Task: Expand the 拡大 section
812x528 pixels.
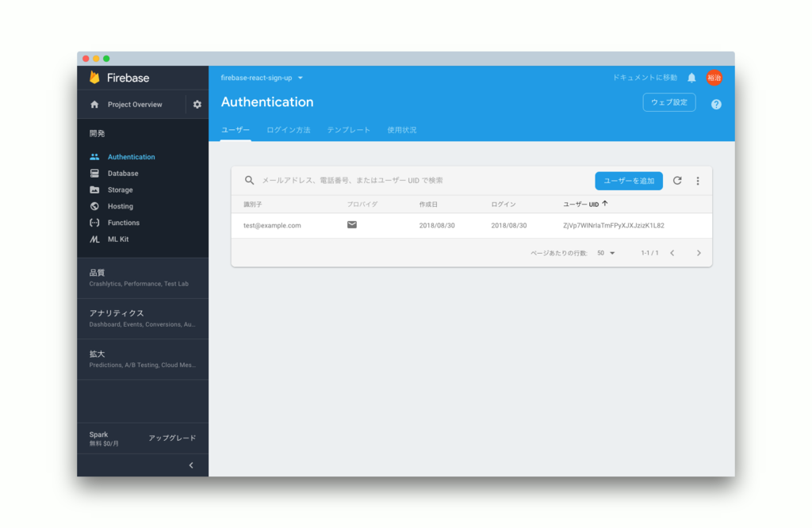Action: [x=143, y=359]
